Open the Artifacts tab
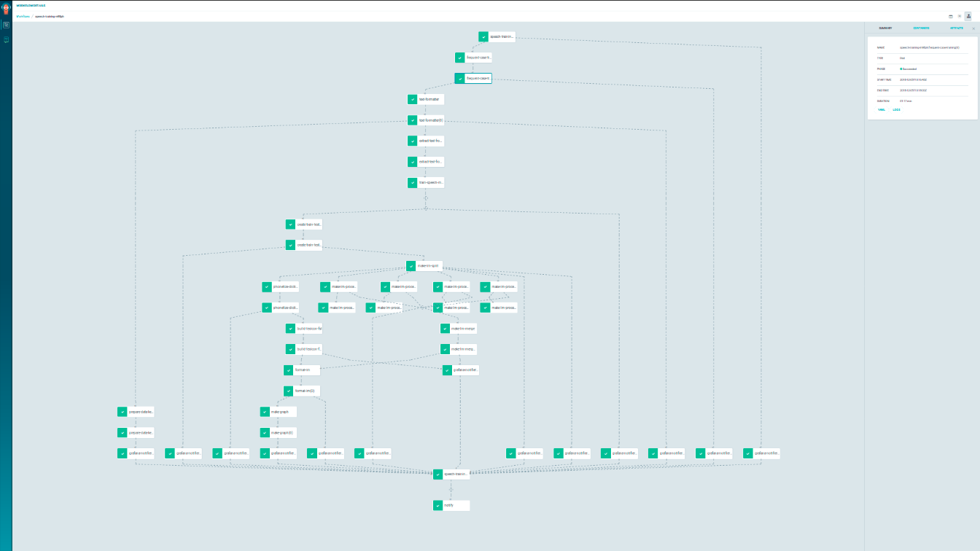 tap(957, 28)
